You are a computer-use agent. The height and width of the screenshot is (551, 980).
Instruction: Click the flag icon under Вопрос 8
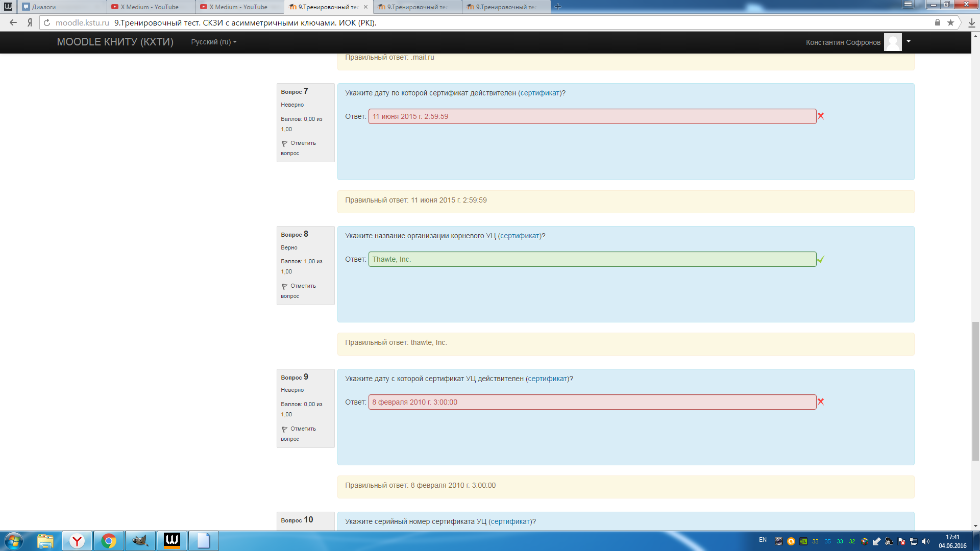[x=284, y=286]
